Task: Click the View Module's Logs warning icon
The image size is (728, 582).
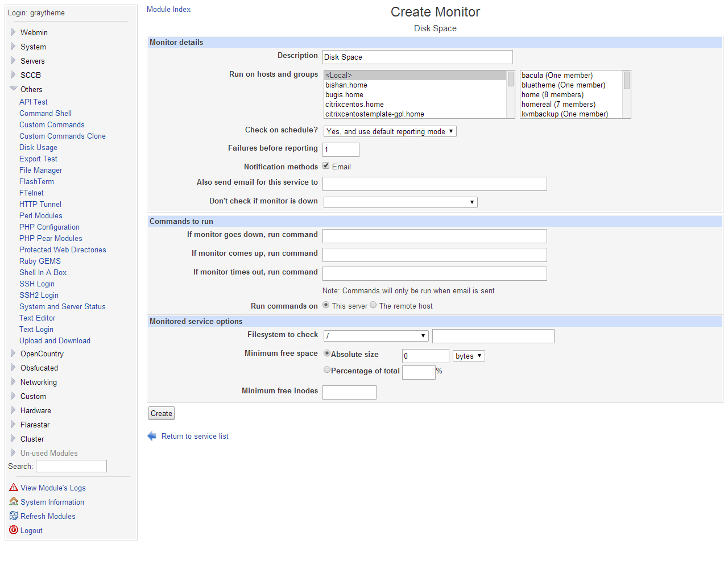Action: click(x=14, y=488)
